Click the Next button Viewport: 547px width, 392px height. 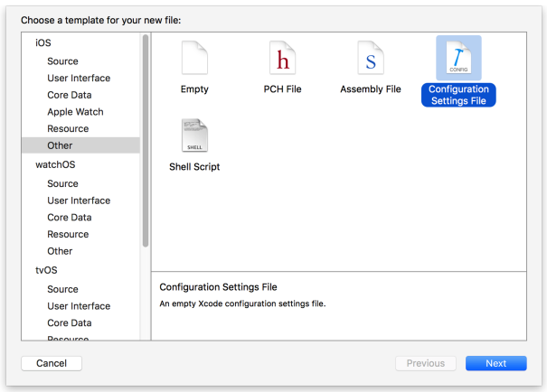coord(495,363)
